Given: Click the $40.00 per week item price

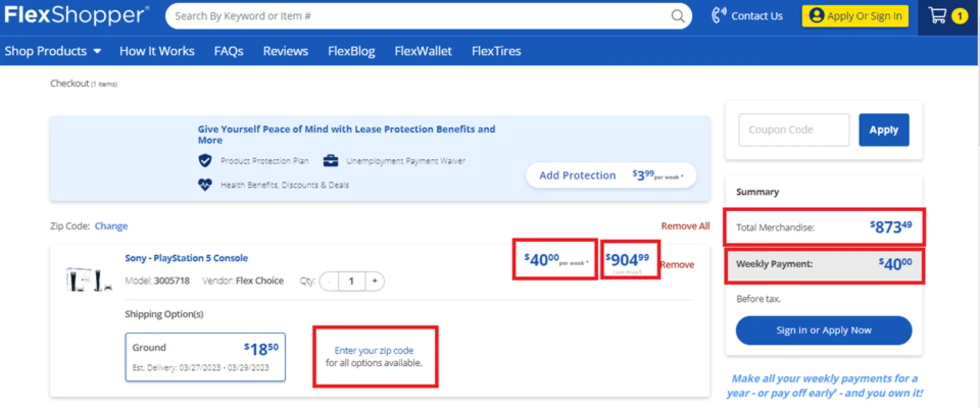Looking at the screenshot, I should click(x=555, y=260).
